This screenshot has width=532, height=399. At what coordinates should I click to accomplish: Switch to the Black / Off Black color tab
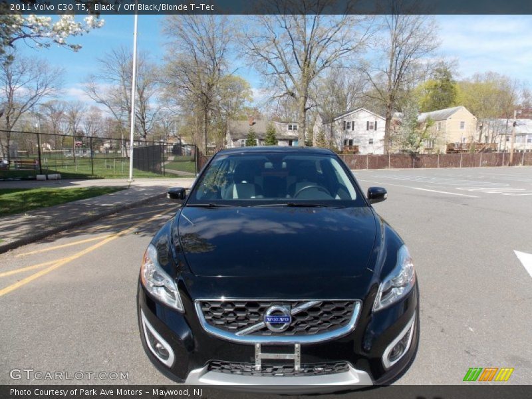120,5
